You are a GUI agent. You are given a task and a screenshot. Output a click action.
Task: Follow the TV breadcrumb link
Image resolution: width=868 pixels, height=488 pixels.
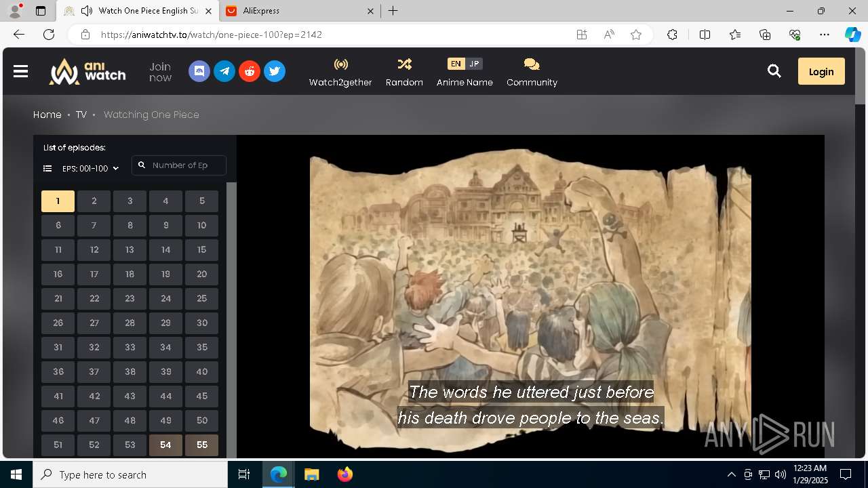[x=81, y=115]
